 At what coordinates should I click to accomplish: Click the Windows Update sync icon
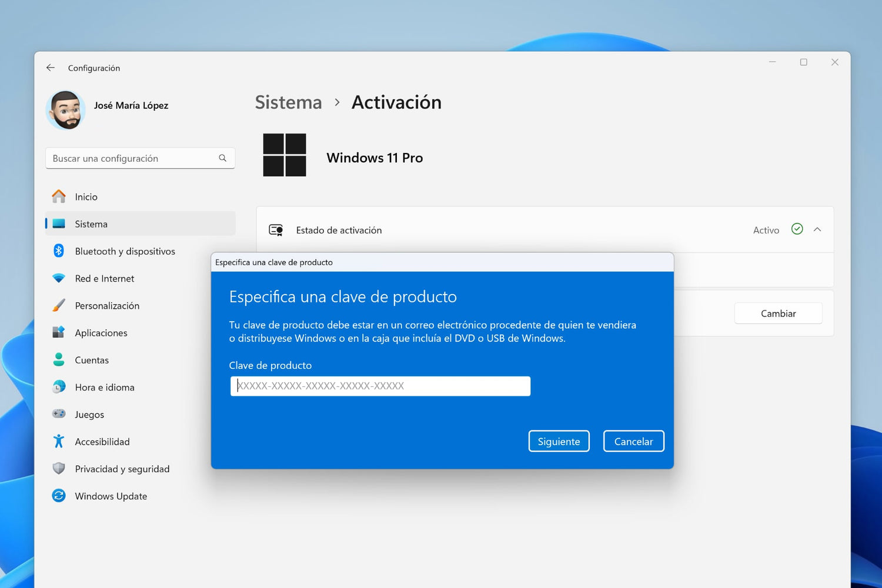[x=59, y=496]
